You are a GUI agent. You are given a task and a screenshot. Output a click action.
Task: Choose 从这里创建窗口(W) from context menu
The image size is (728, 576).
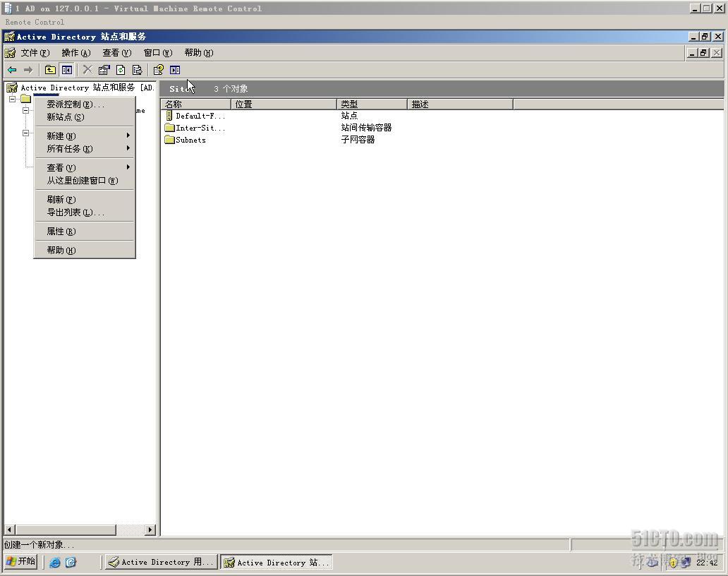point(85,180)
